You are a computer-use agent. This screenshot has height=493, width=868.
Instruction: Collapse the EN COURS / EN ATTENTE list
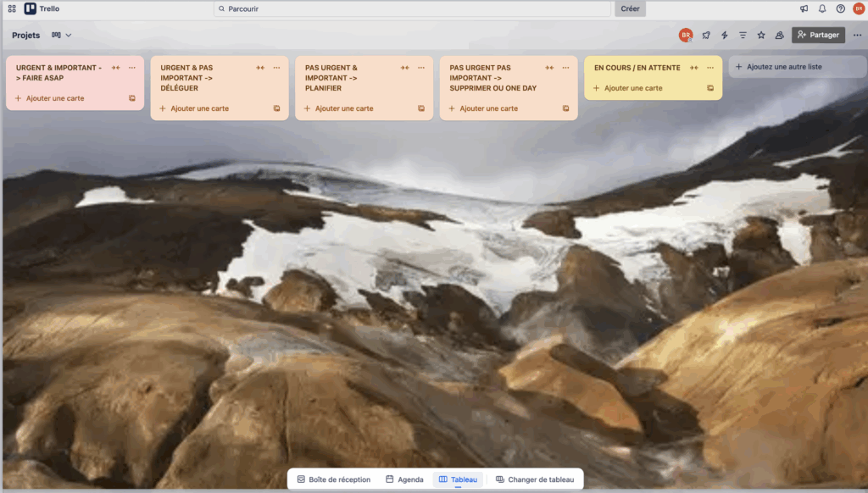tap(693, 67)
